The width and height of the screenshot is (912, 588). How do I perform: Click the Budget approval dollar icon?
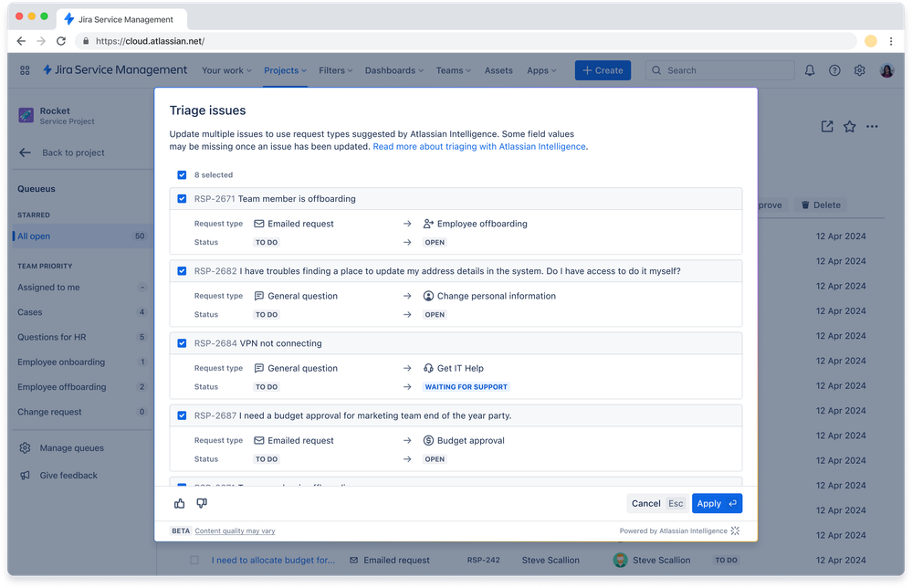point(428,440)
